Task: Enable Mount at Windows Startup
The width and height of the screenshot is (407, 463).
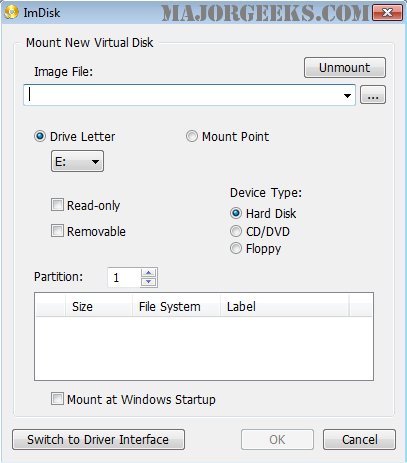Action: click(x=57, y=399)
